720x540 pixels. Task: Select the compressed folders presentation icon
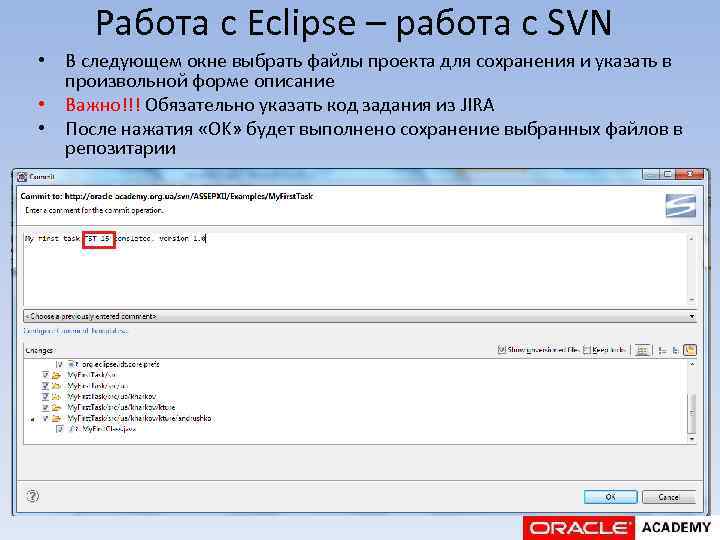(690, 350)
